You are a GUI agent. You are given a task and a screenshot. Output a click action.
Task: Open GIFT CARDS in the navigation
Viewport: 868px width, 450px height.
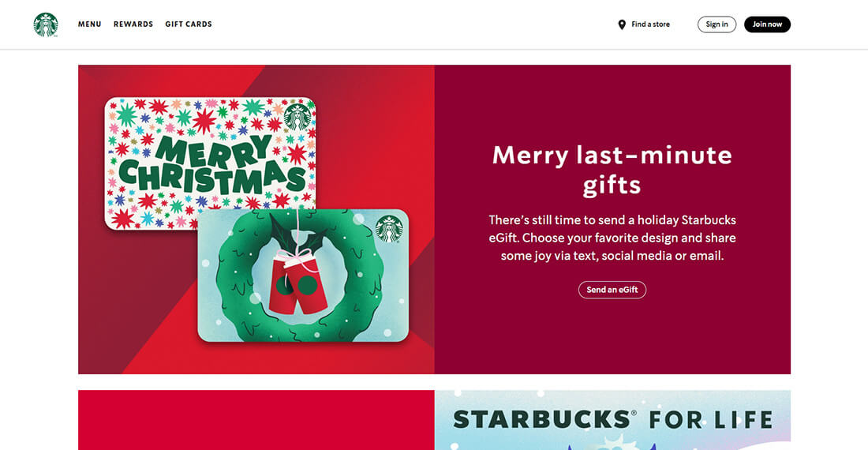189,24
